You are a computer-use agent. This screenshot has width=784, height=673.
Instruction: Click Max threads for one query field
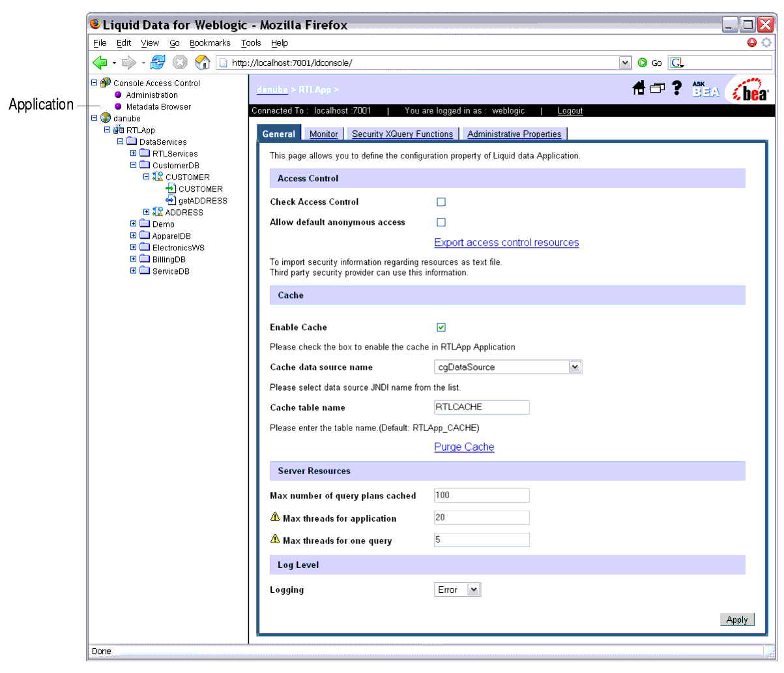(482, 539)
